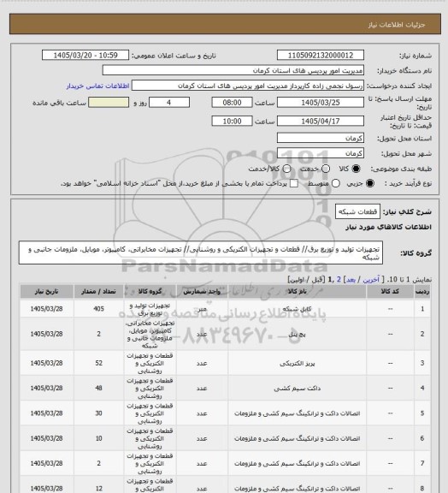
Task: Click the جزئیات اطلاعات نیاز header title
Action: 397,25
